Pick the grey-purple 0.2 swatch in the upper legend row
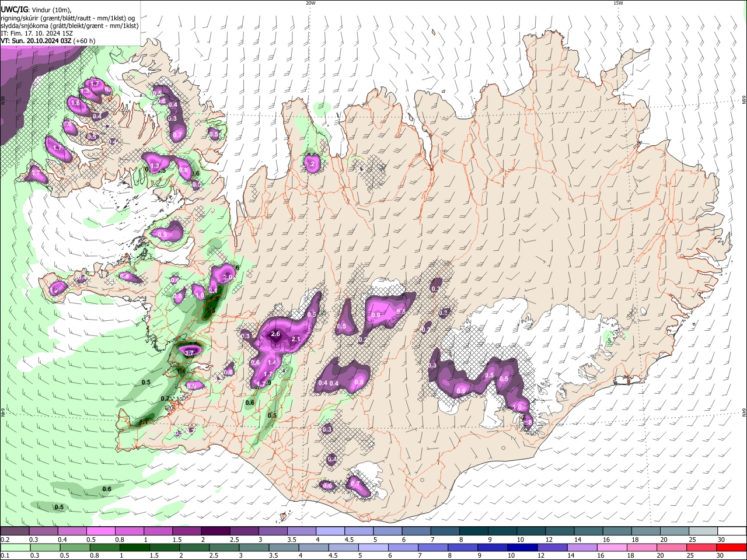This screenshot has height=560, width=747. point(14,531)
